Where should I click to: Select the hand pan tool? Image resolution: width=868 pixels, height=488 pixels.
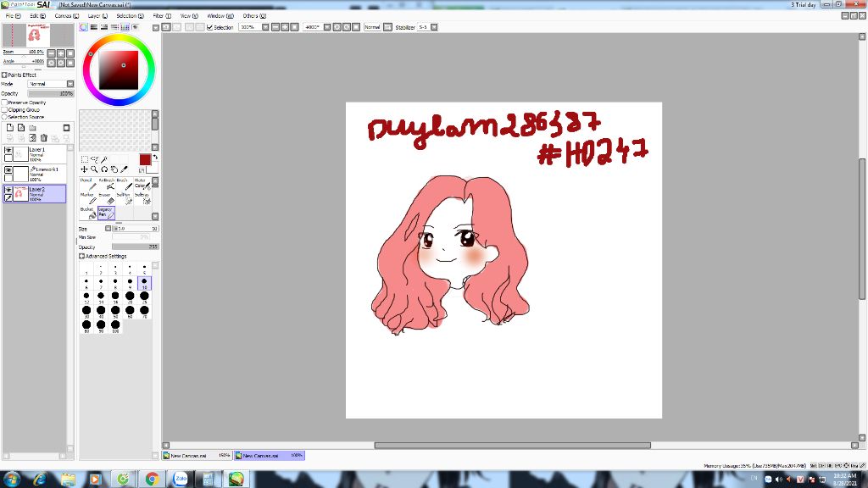coord(114,169)
